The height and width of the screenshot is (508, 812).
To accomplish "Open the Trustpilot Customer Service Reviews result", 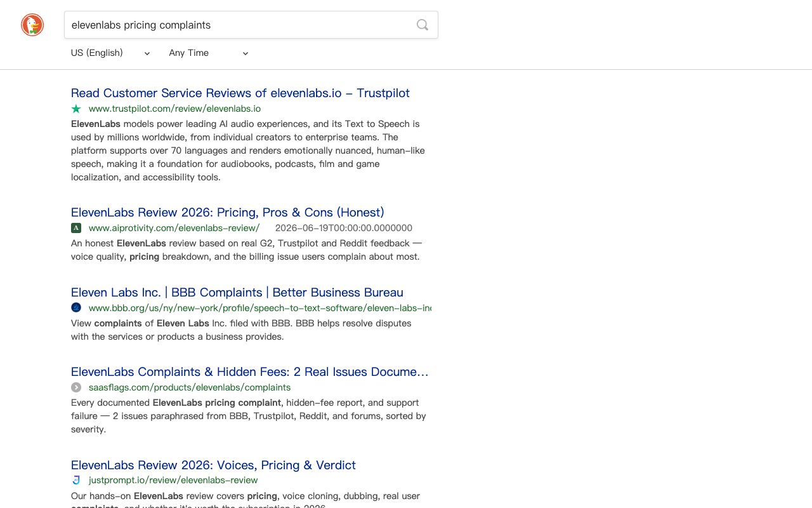I will coord(240,93).
